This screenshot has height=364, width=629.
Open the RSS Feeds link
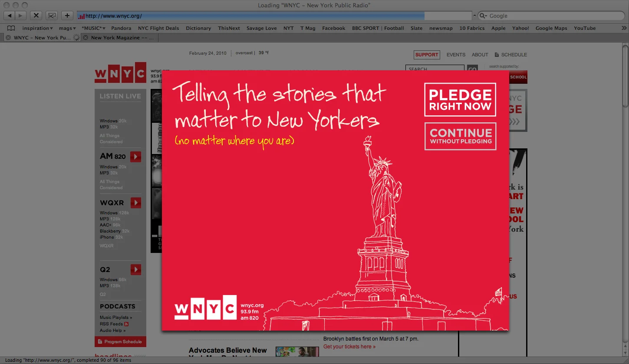pyautogui.click(x=111, y=324)
